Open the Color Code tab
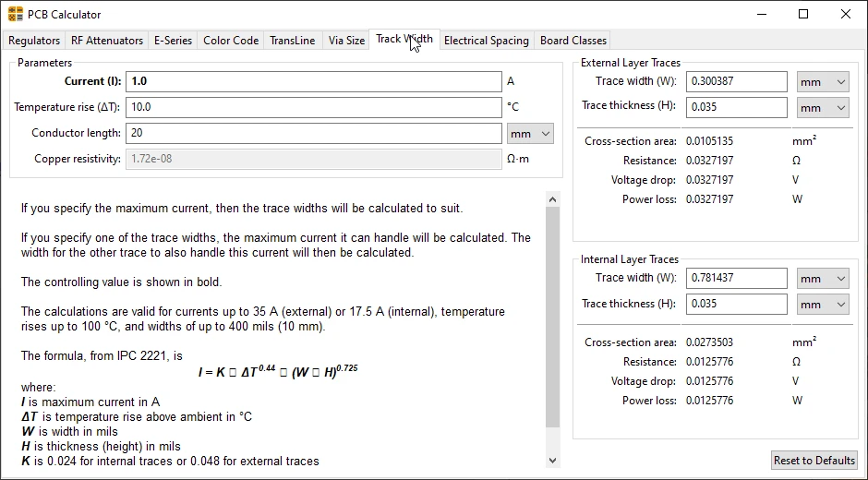Image resolution: width=868 pixels, height=480 pixels. (231, 41)
